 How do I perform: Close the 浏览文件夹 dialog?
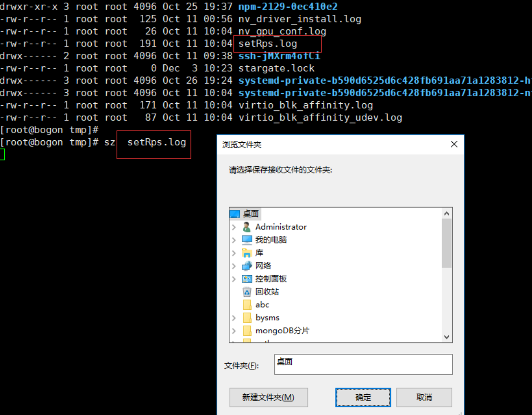click(x=454, y=144)
